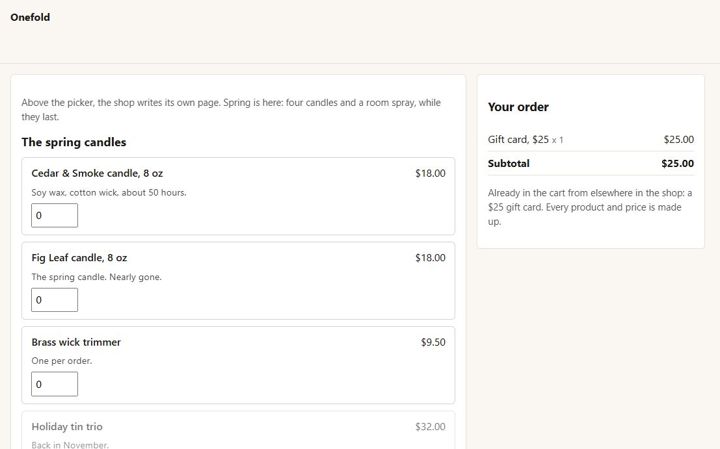
Task: Click the "Spring is here" intro paragraph
Action: click(x=231, y=109)
